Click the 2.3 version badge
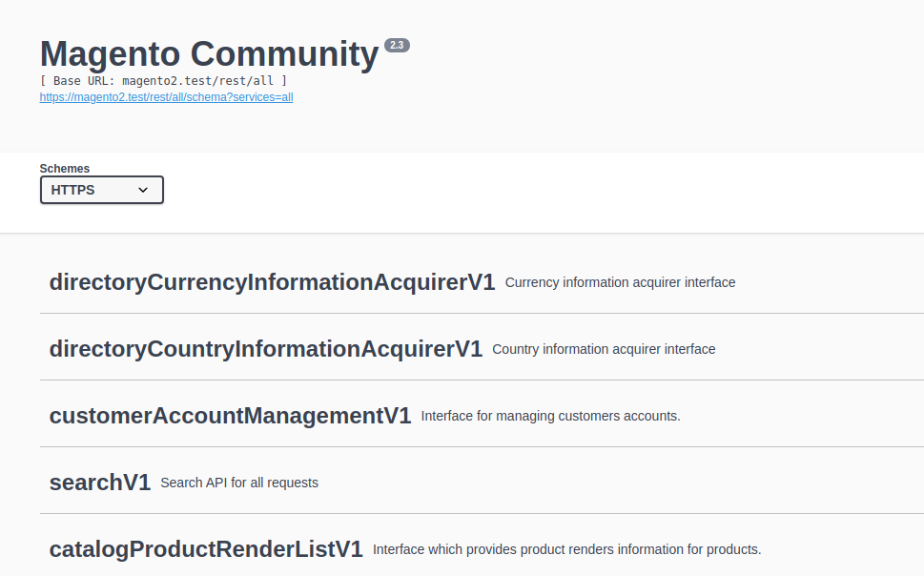 point(398,46)
